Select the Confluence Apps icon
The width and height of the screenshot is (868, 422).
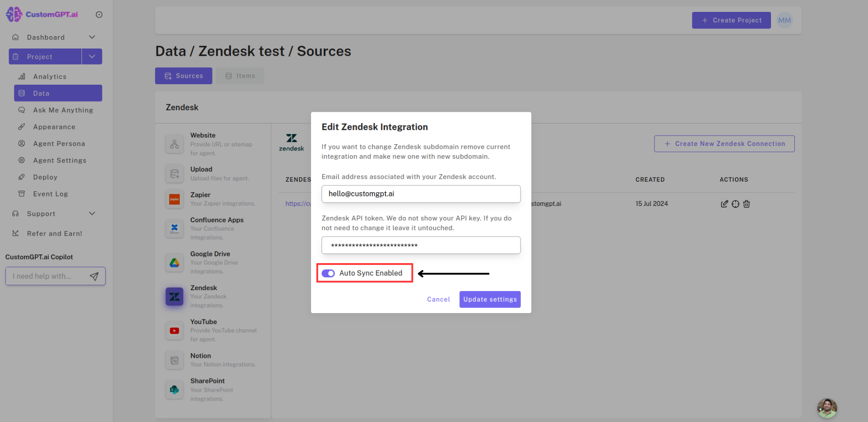tap(174, 228)
